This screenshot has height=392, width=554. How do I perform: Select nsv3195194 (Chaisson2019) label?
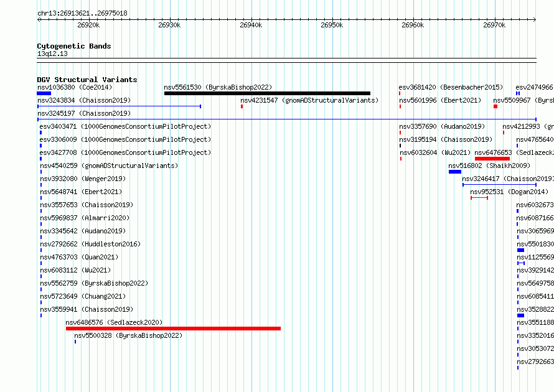click(446, 139)
